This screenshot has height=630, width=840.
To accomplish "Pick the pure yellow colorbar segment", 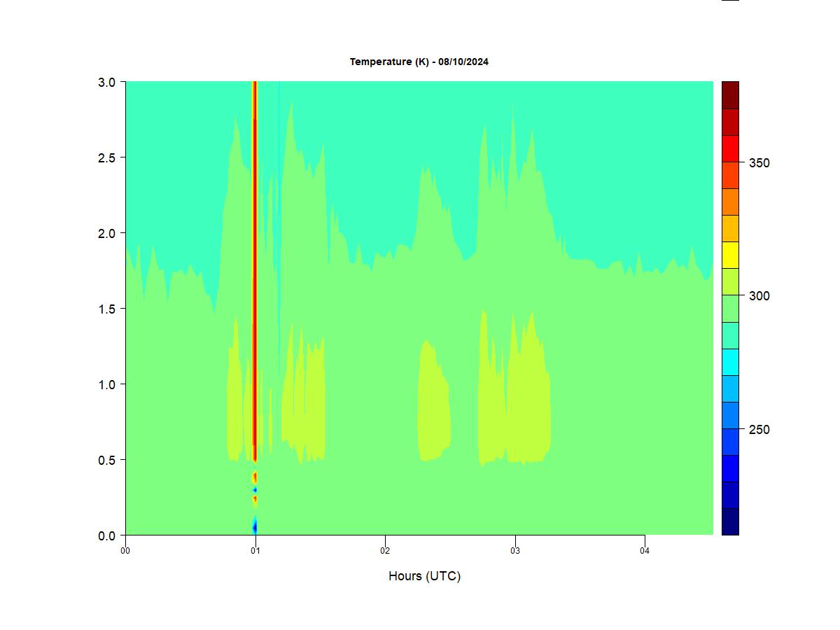I will (x=730, y=255).
